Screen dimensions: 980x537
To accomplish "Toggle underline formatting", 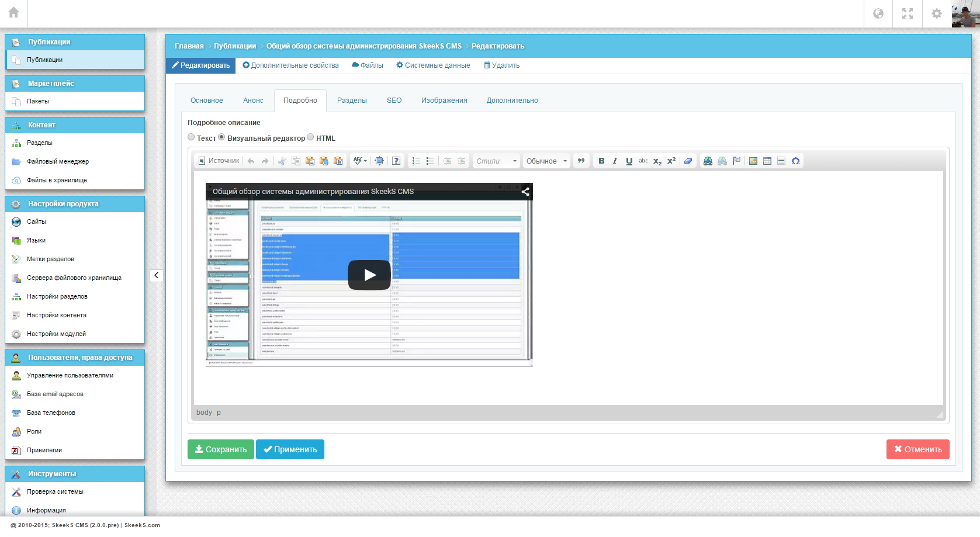I will click(629, 161).
